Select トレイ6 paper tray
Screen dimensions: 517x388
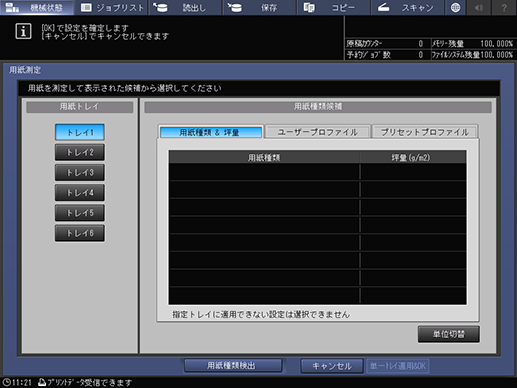pos(80,233)
